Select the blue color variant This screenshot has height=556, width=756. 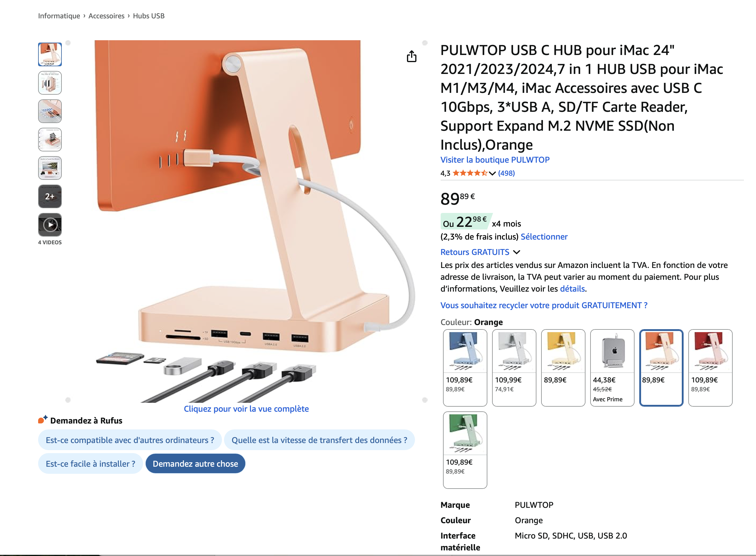click(465, 368)
